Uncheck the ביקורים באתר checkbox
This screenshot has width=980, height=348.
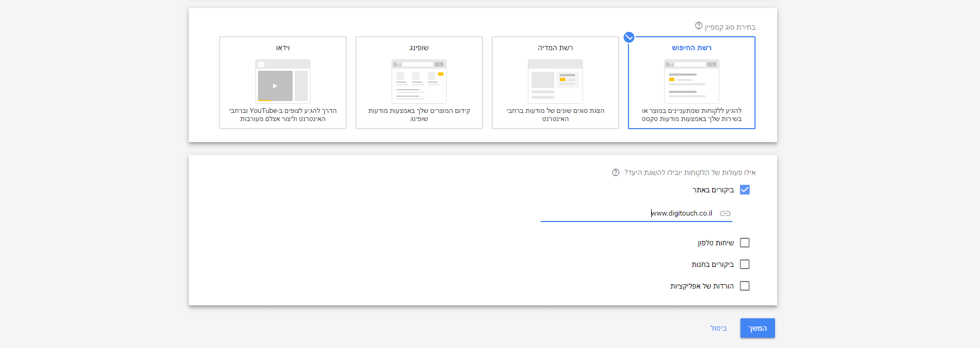pyautogui.click(x=745, y=190)
